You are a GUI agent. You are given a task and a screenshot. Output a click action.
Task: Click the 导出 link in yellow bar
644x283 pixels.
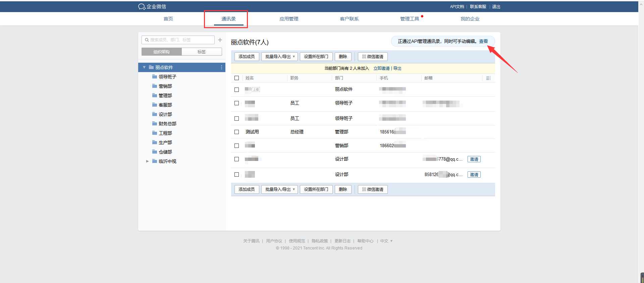click(397, 68)
